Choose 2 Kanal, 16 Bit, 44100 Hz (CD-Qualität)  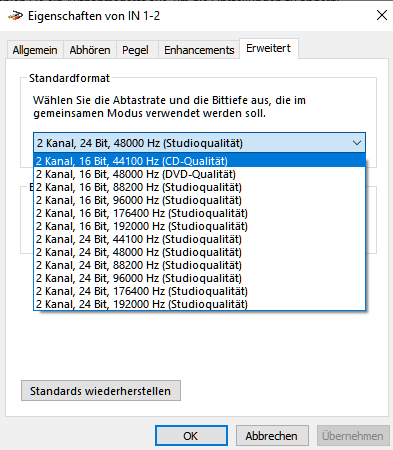199,161
